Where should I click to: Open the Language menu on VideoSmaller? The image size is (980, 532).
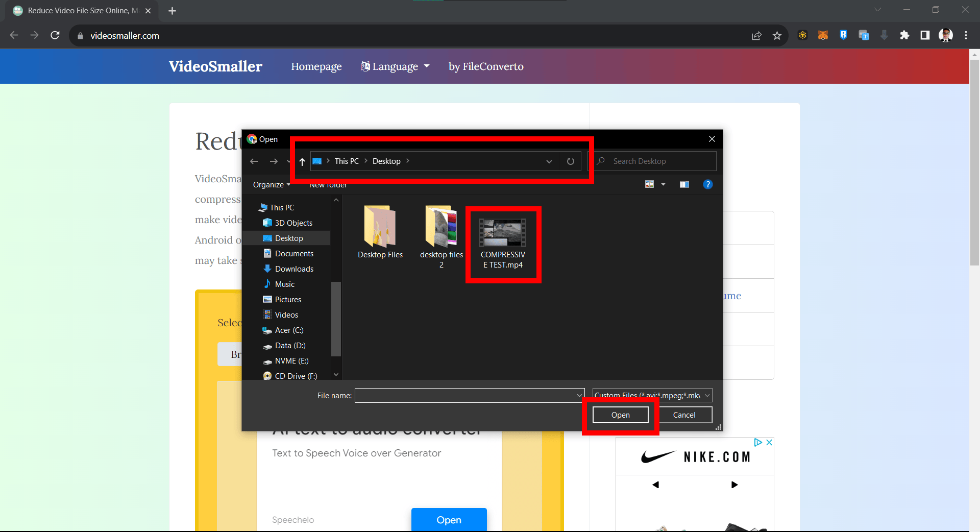click(395, 66)
